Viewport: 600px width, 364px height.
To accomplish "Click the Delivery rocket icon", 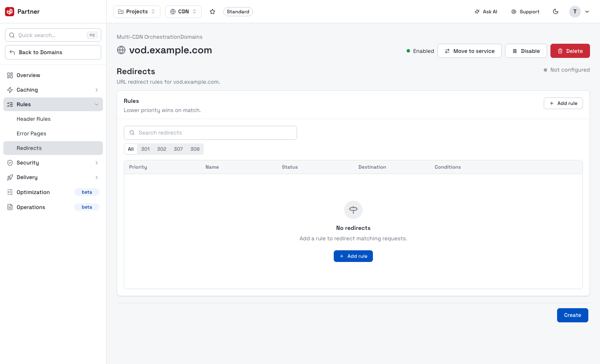I will click(x=10, y=177).
